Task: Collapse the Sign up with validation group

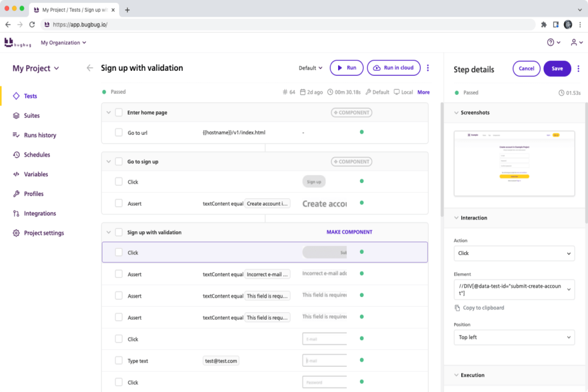Action: tap(108, 232)
